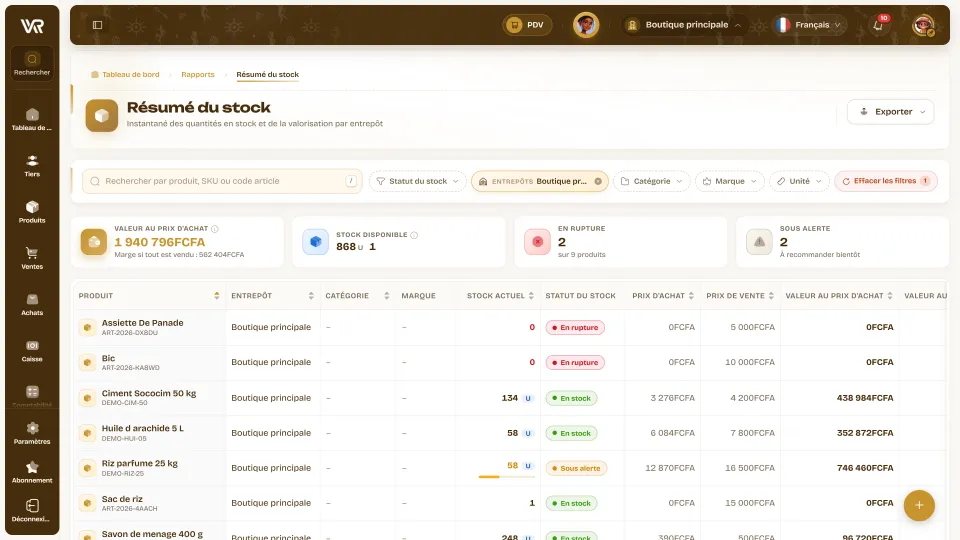Sort by Catégorie column
The height and width of the screenshot is (540, 960).
click(386, 296)
